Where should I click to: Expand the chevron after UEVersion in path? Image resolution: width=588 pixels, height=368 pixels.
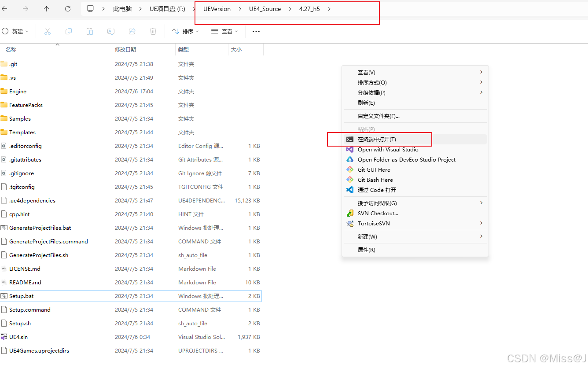coord(240,9)
